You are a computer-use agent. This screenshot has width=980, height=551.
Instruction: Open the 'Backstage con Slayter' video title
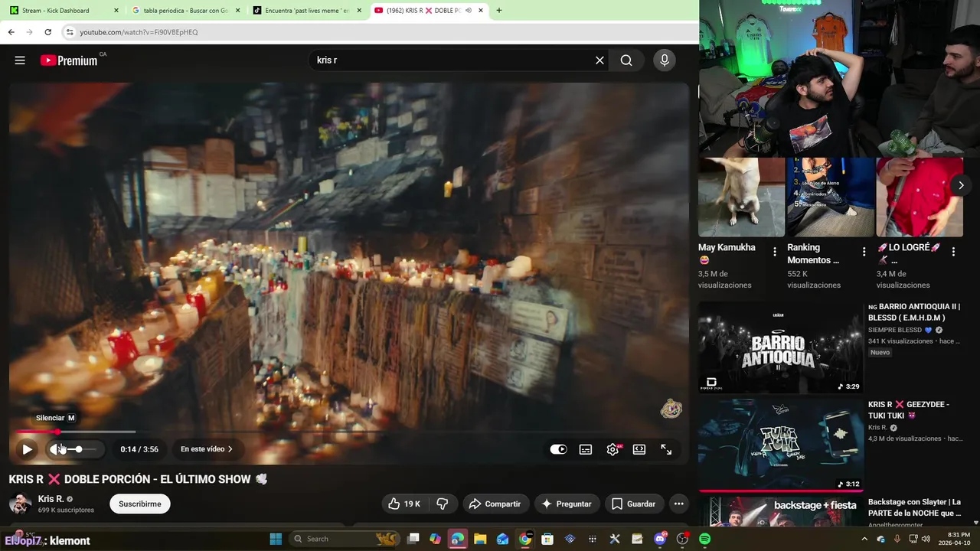pos(914,507)
